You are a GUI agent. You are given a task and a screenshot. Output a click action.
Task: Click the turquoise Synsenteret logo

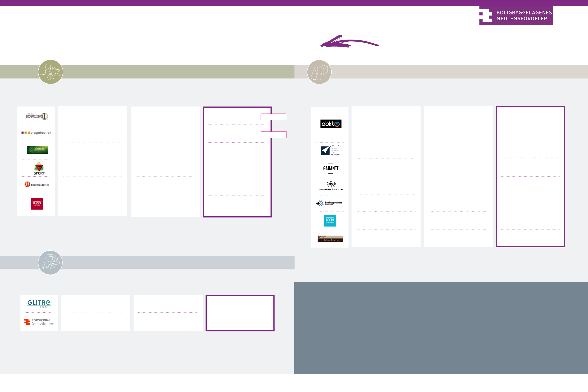(x=330, y=220)
